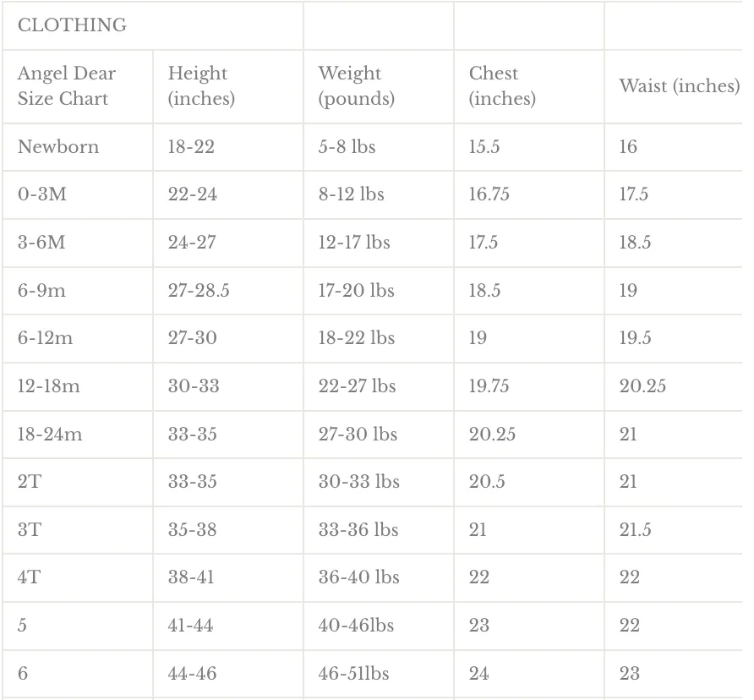The height and width of the screenshot is (700, 754).
Task: Select the 2T size row label
Action: pos(30,481)
